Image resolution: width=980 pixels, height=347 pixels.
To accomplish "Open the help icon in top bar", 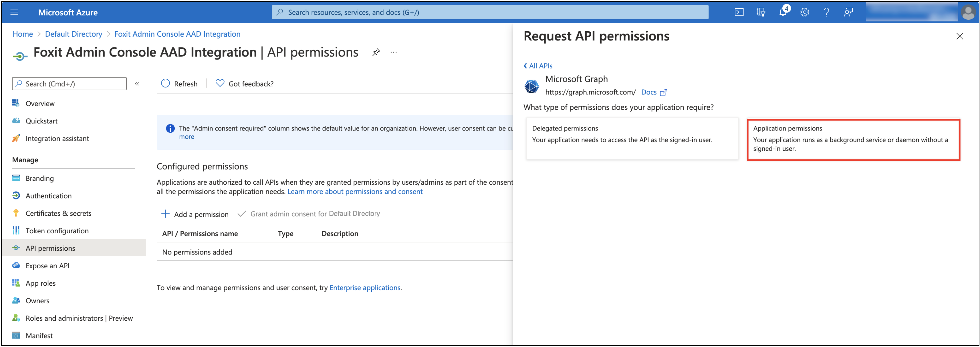I will point(826,12).
